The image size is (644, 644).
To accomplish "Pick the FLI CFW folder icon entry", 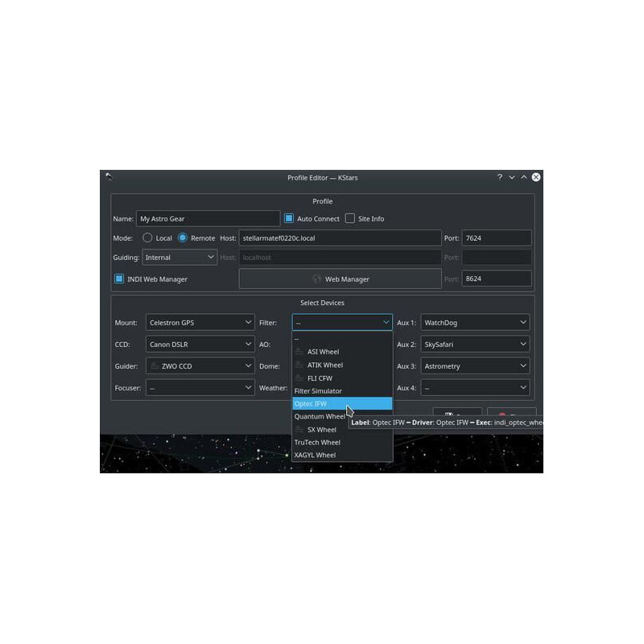I will (299, 378).
